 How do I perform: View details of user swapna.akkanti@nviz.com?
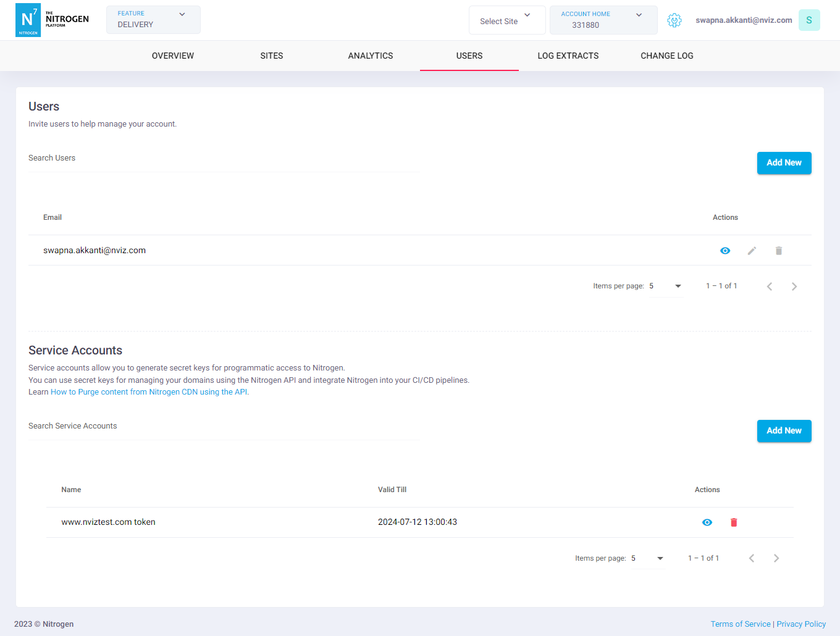(x=725, y=251)
